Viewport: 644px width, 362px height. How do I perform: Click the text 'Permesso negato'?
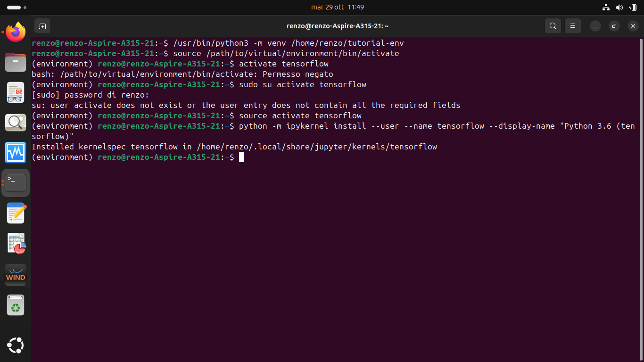[298, 74]
